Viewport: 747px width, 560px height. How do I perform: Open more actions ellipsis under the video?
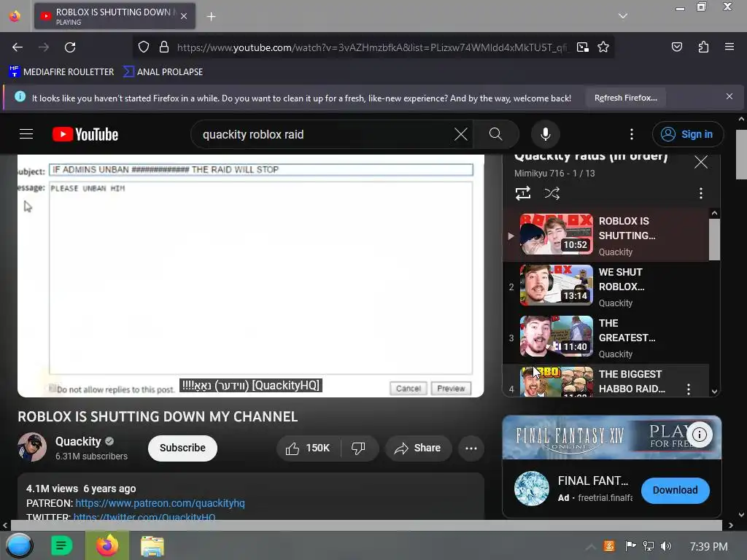(x=471, y=448)
